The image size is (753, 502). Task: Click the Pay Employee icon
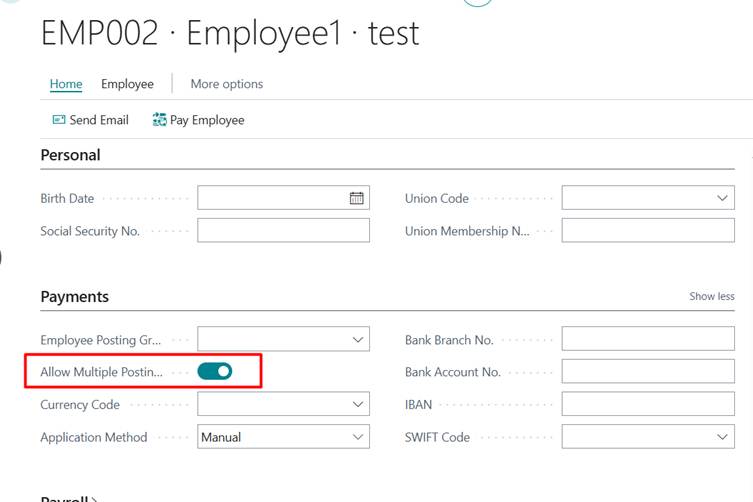(159, 119)
